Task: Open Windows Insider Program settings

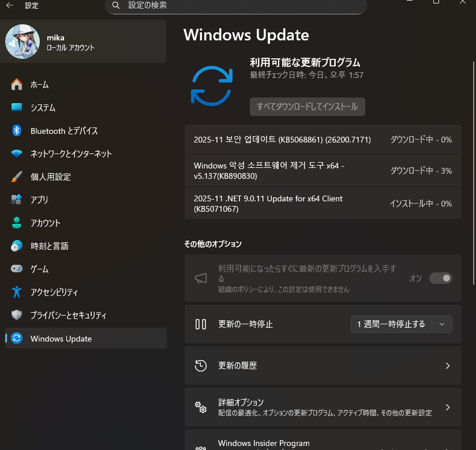Action: click(323, 440)
